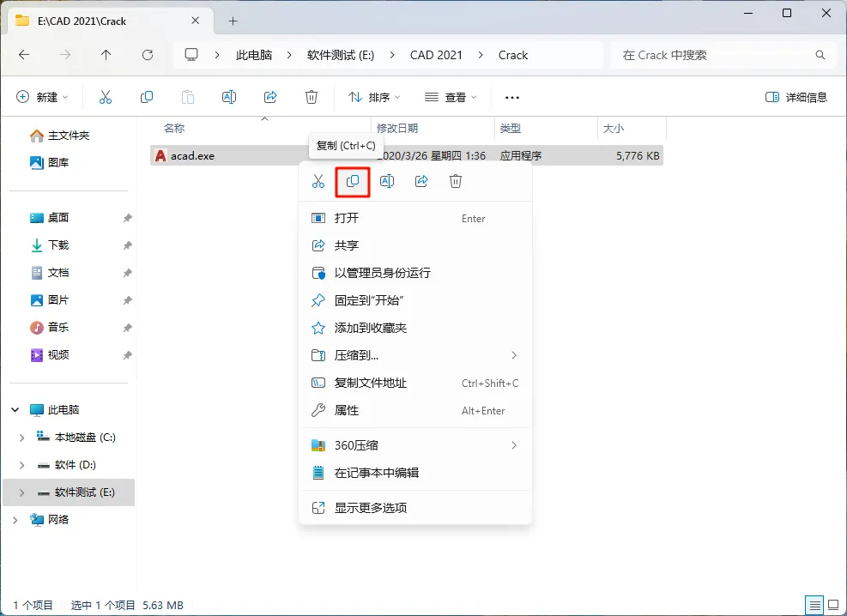Open 桌面 in the sidebar

(50, 218)
